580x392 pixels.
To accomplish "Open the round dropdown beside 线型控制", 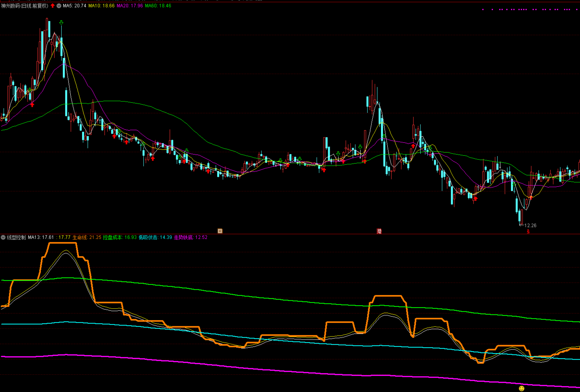I will 3,237.
